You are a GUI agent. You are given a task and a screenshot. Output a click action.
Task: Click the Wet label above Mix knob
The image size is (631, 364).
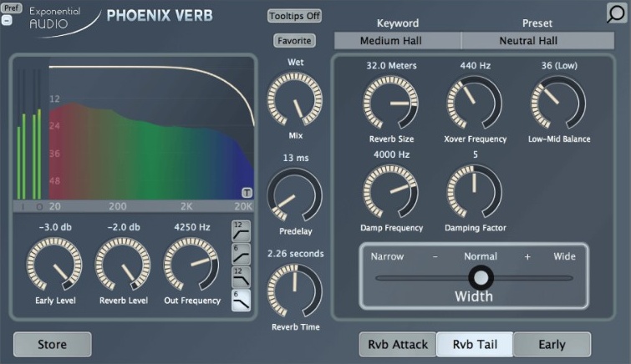[x=295, y=63]
